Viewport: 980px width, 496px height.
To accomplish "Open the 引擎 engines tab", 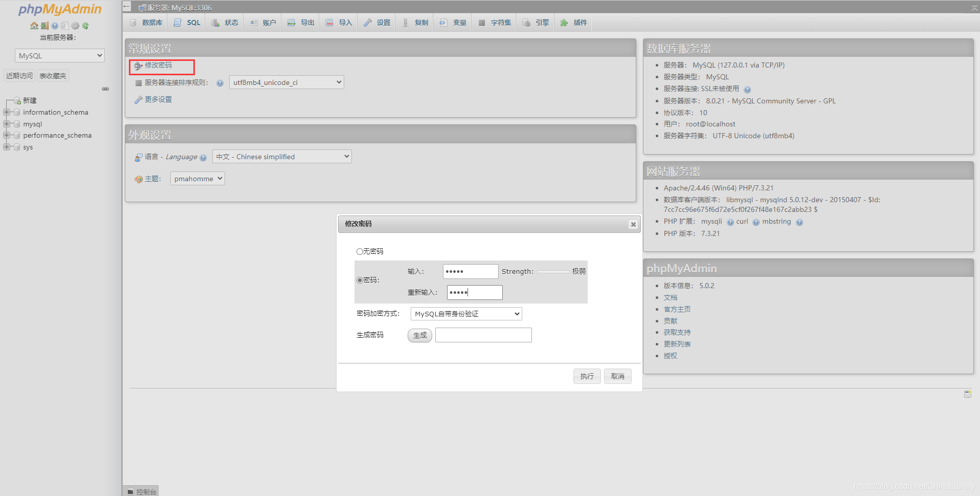I will [x=536, y=23].
